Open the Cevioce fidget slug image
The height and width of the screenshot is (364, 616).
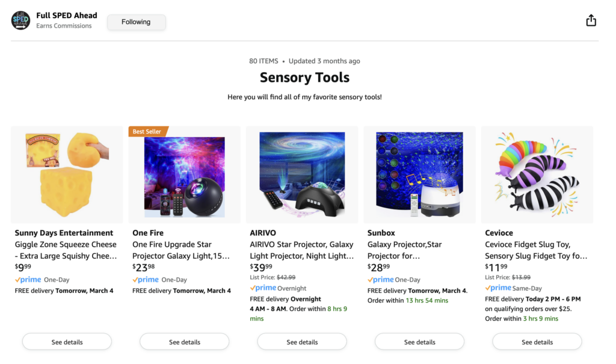point(537,175)
